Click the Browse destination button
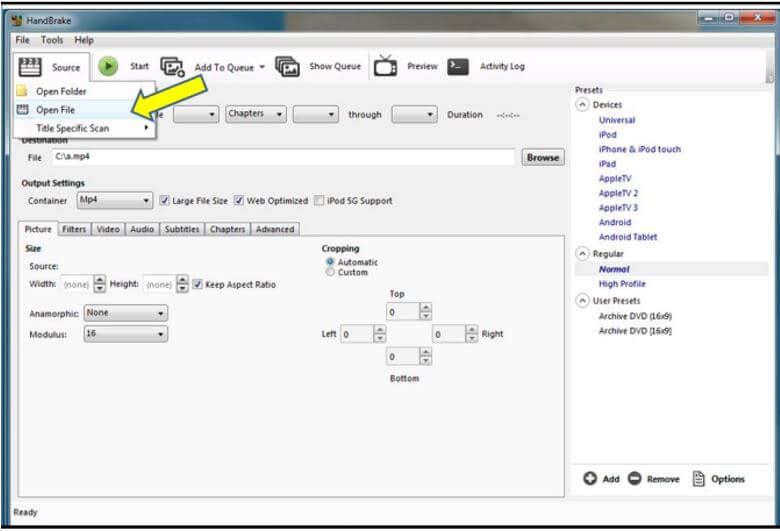780x531 pixels. pos(543,157)
